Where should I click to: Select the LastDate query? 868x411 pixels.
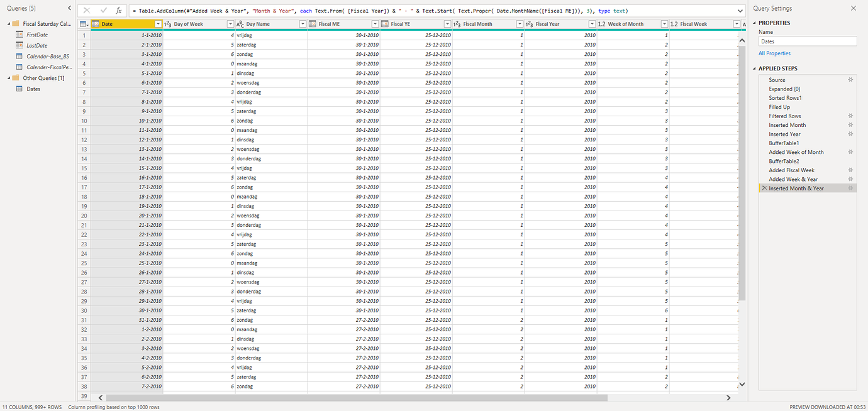[x=37, y=45]
